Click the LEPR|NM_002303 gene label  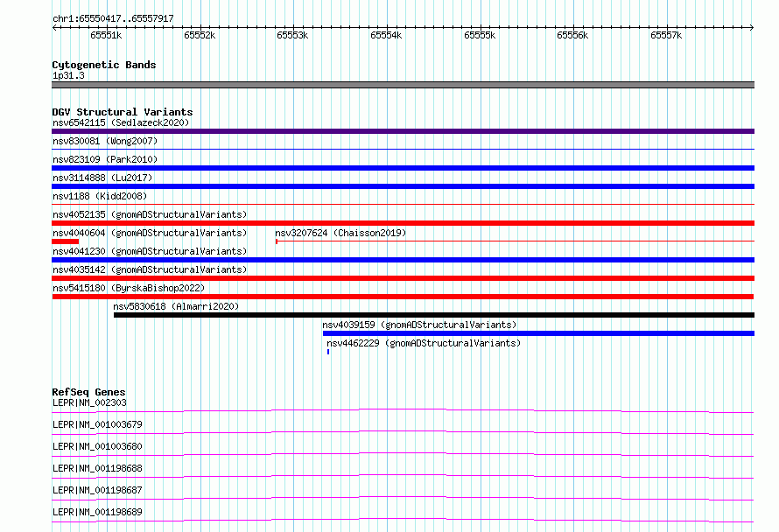click(89, 402)
